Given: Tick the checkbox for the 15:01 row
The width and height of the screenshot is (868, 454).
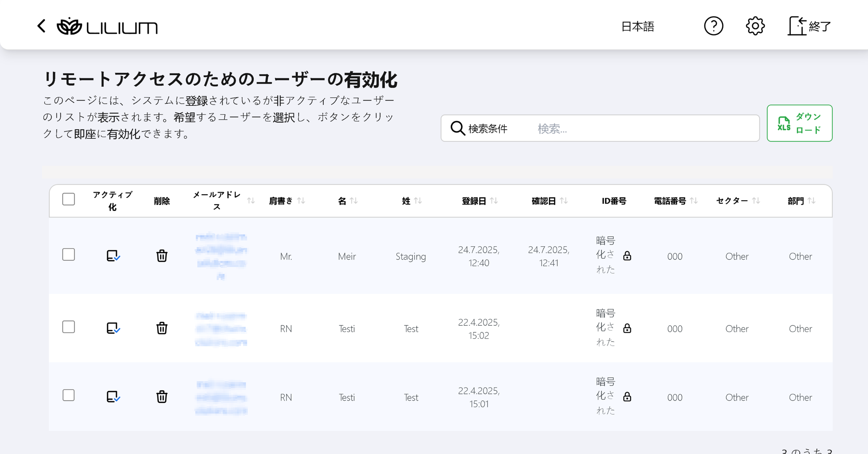Looking at the screenshot, I should (69, 395).
